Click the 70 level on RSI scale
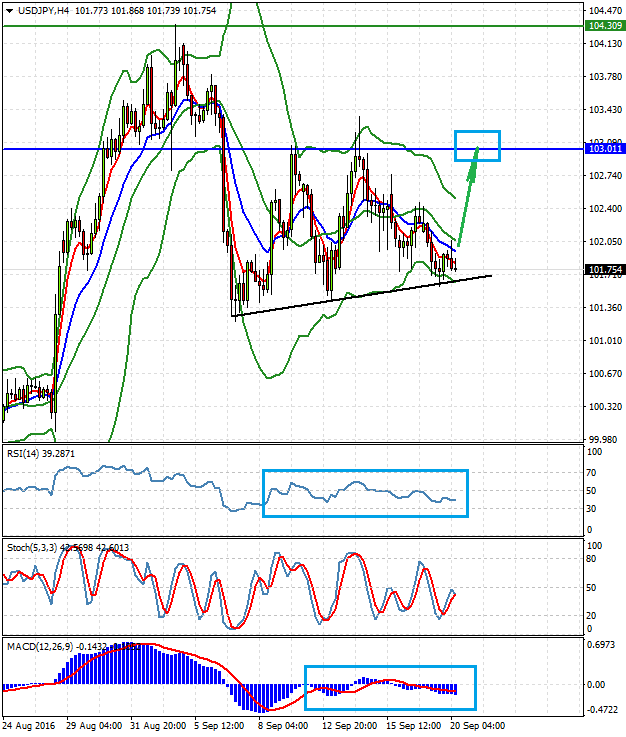This screenshot has height=737, width=626. point(592,471)
